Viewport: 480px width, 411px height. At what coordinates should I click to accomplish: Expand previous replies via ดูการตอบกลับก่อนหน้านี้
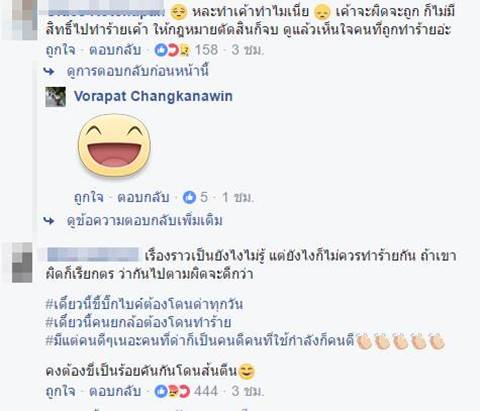click(138, 71)
